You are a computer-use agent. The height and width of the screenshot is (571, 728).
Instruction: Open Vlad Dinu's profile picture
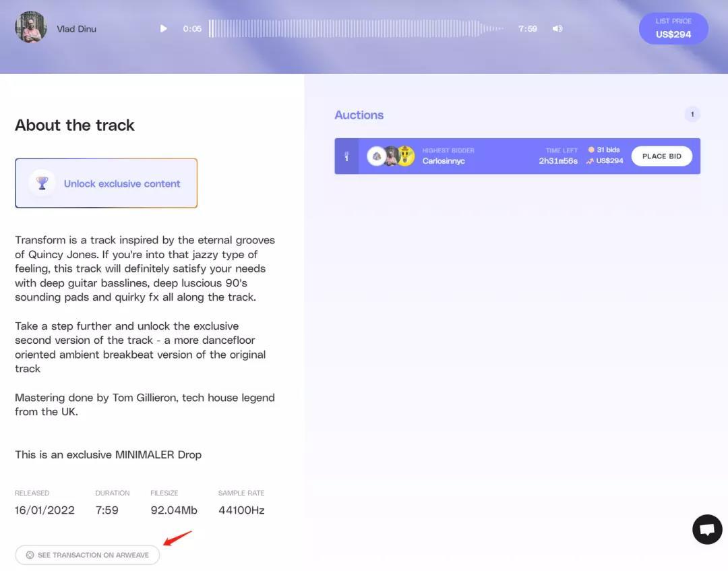31,28
